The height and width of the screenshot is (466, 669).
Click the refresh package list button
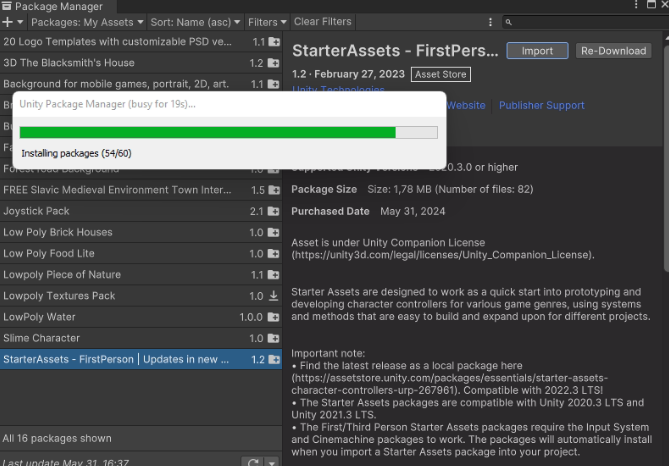click(x=253, y=462)
